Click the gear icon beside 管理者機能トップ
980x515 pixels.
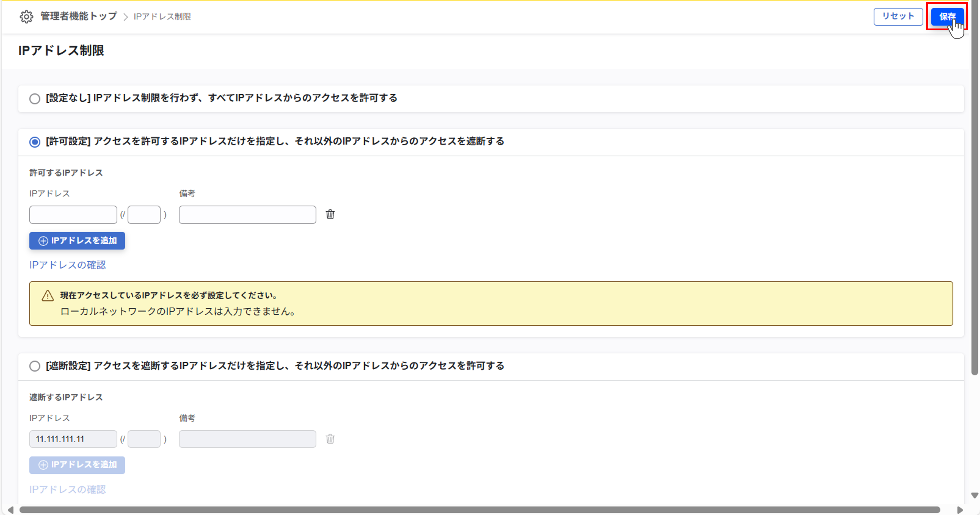pos(26,17)
